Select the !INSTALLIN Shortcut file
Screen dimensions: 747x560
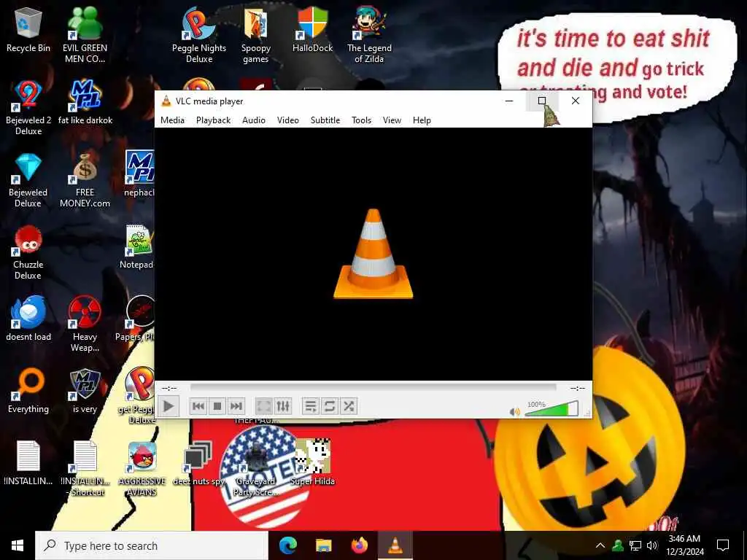pos(85,469)
